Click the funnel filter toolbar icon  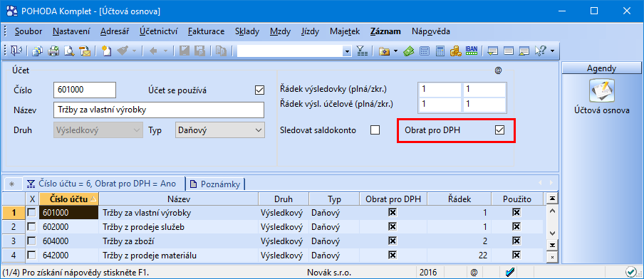point(361,51)
